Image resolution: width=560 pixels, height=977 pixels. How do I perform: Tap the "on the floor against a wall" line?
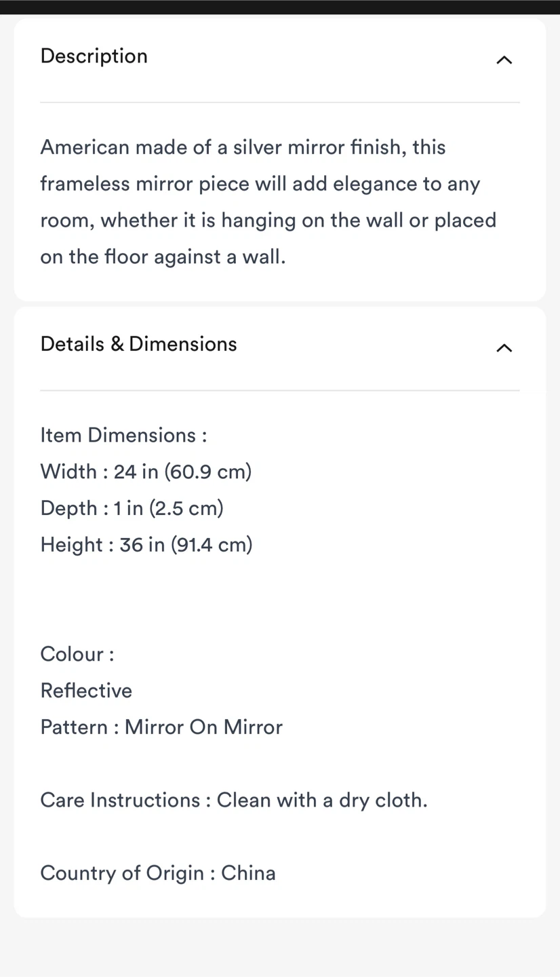point(163,257)
